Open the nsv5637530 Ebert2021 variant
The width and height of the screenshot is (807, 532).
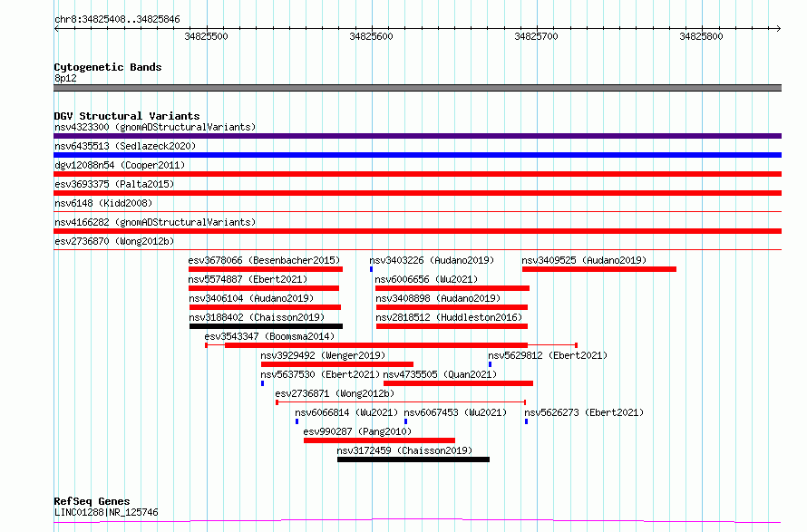tap(320, 374)
